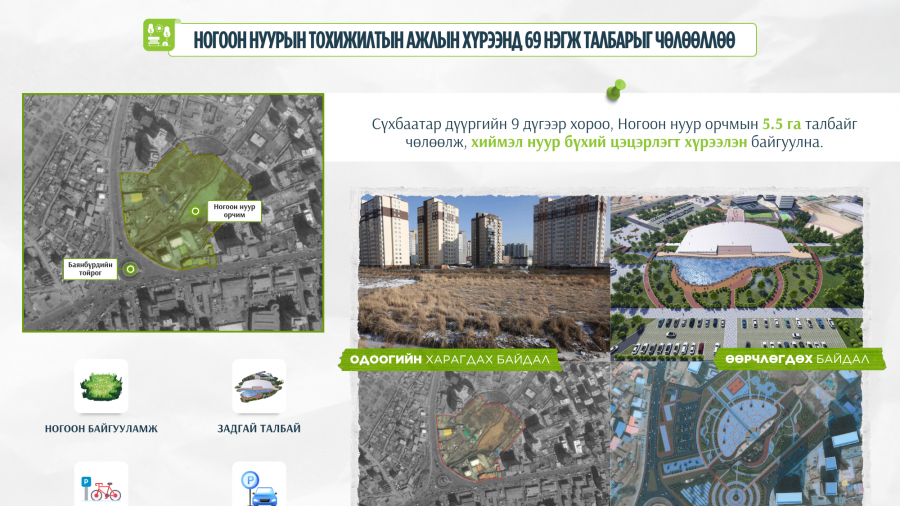Click the bicycle parking icon
The width and height of the screenshot is (900, 506).
coord(101,487)
